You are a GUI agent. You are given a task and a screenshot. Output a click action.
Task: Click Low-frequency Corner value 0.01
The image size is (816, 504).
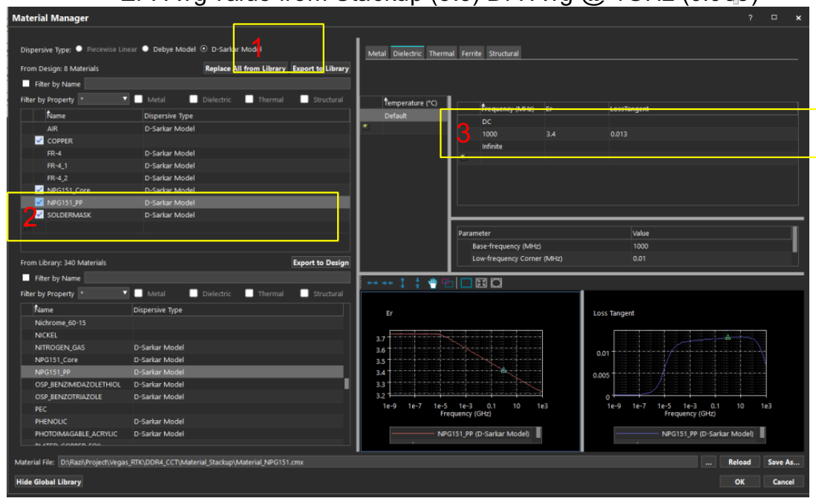click(x=711, y=258)
